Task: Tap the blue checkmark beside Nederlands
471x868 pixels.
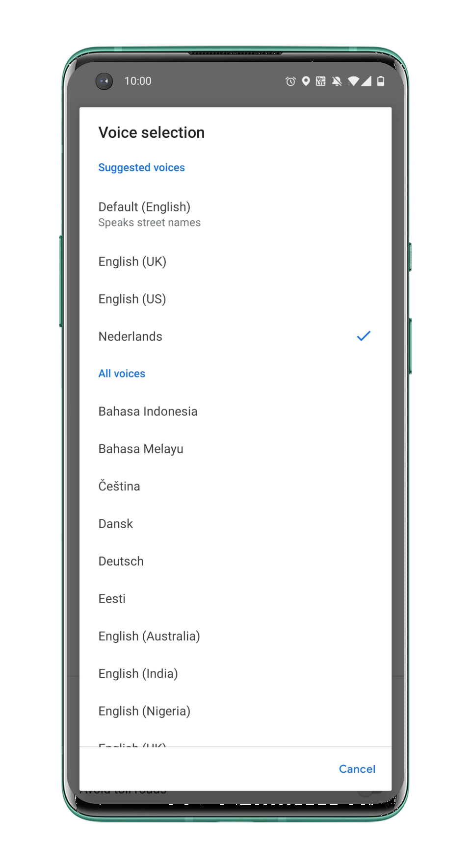Action: tap(363, 336)
